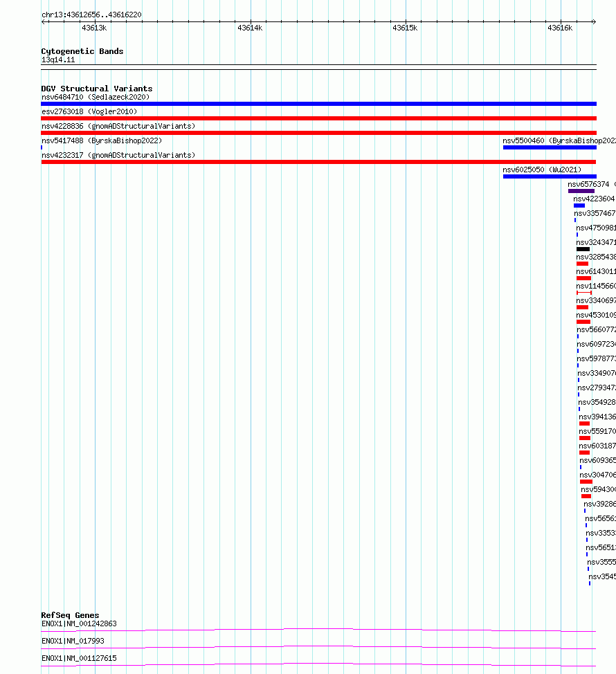Click the red bar under label nsv394136
This screenshot has height=674, width=616.
[x=585, y=423]
